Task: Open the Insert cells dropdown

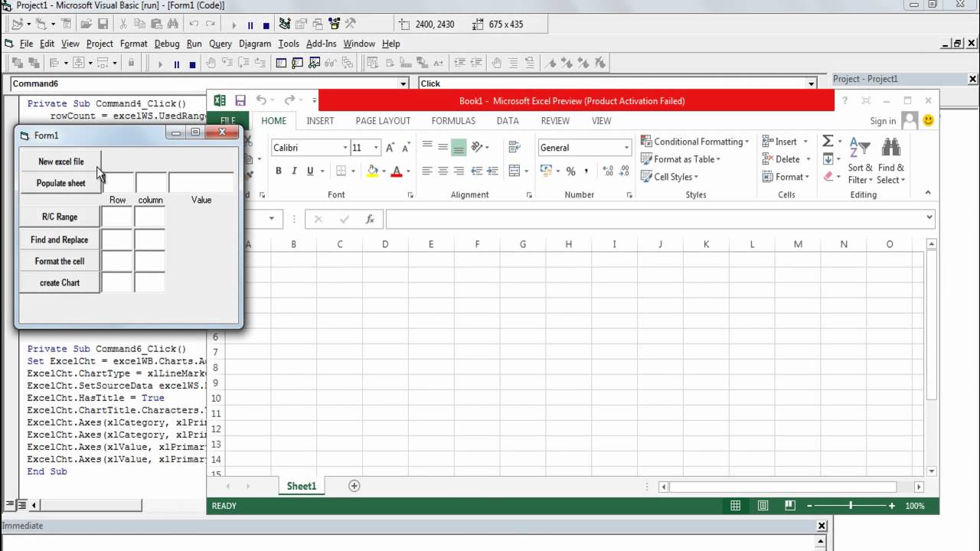Action: [785, 142]
